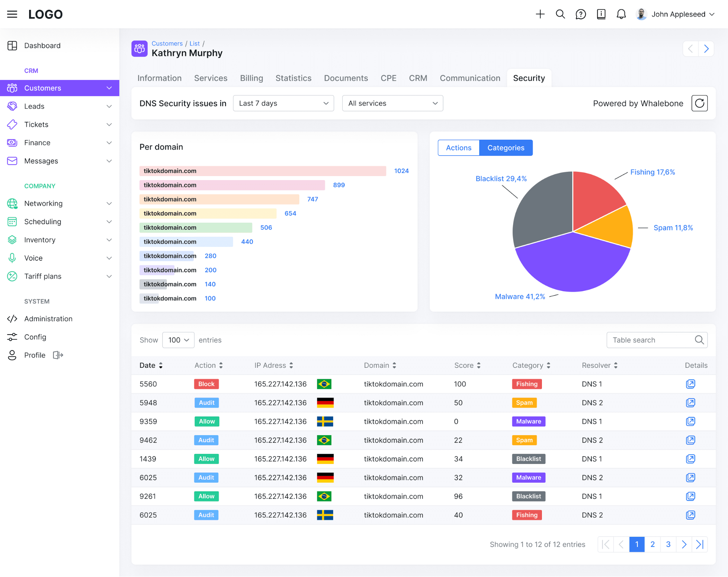Open the All services dropdown
728x577 pixels.
pyautogui.click(x=393, y=103)
